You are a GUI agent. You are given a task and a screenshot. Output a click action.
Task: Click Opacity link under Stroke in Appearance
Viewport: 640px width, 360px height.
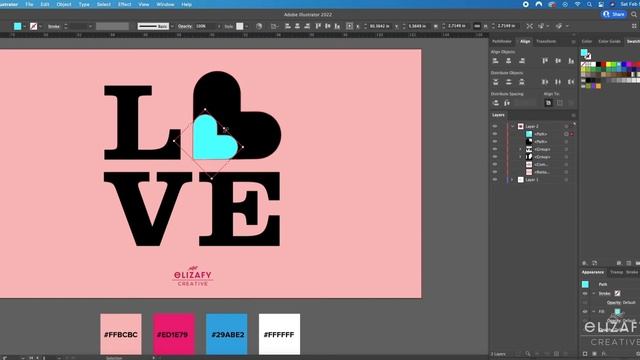(x=613, y=302)
